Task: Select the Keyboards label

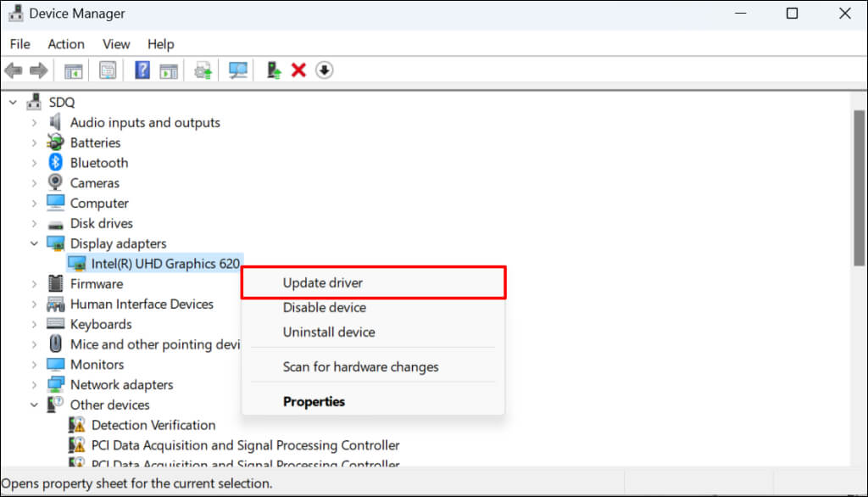Action: tap(101, 324)
